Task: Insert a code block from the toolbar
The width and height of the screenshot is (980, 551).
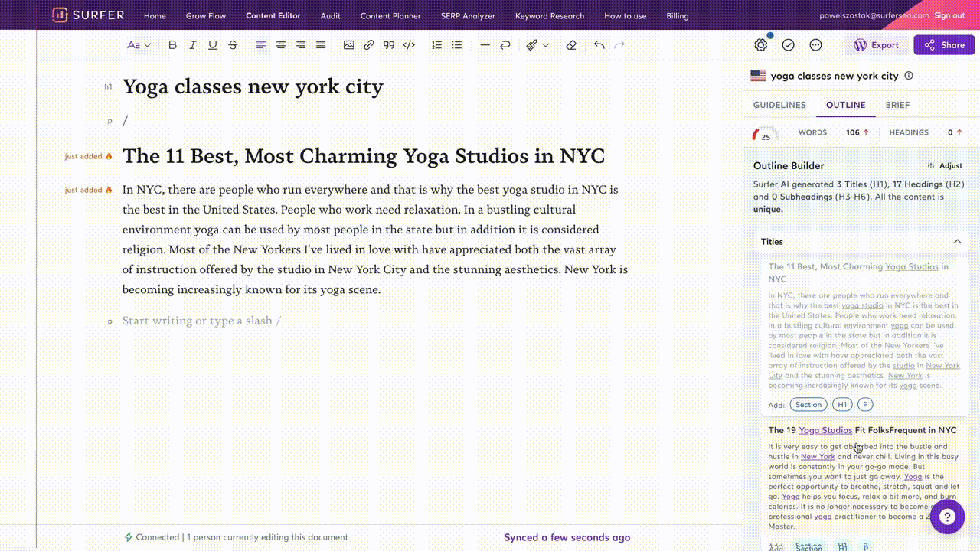Action: click(x=409, y=45)
